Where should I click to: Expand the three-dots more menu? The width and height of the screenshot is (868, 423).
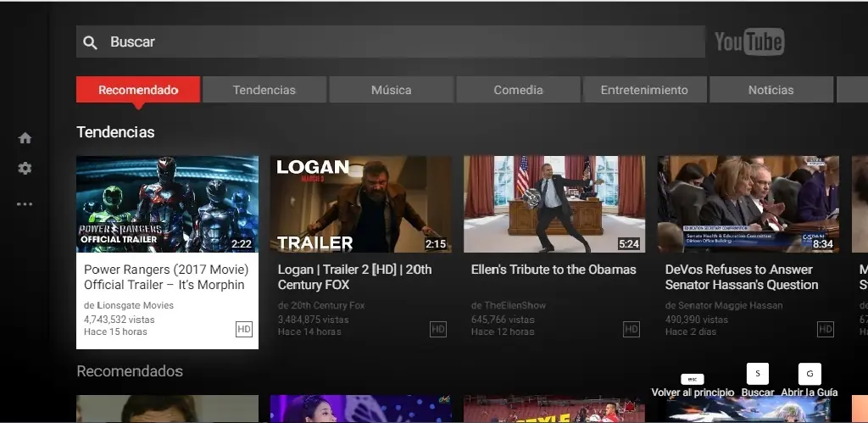pyautogui.click(x=25, y=203)
